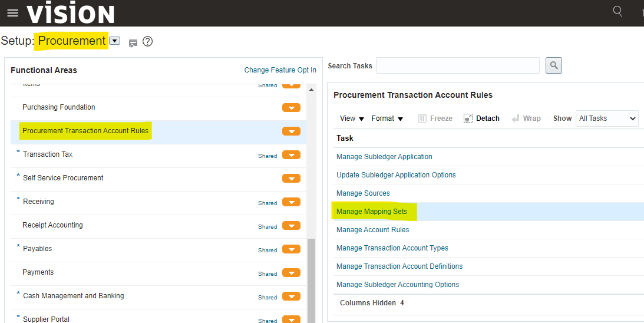The height and width of the screenshot is (323, 644).
Task: Open the View menu
Action: coord(352,118)
